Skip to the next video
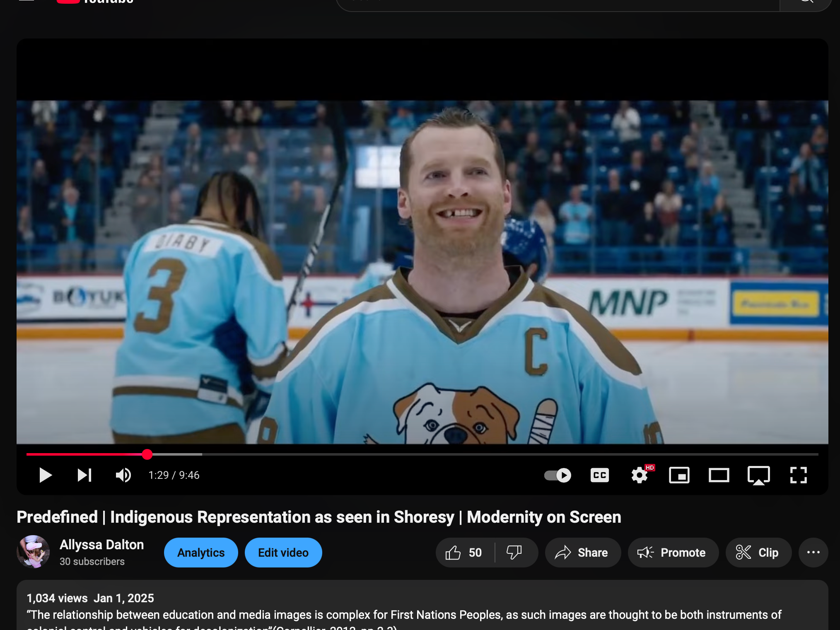The height and width of the screenshot is (630, 840). pos(84,475)
